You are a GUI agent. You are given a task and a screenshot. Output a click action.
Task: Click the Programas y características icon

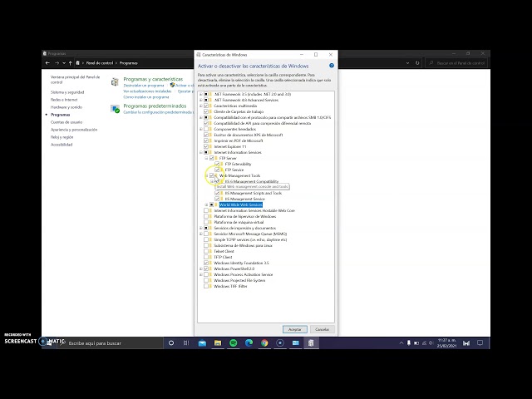pos(115,81)
